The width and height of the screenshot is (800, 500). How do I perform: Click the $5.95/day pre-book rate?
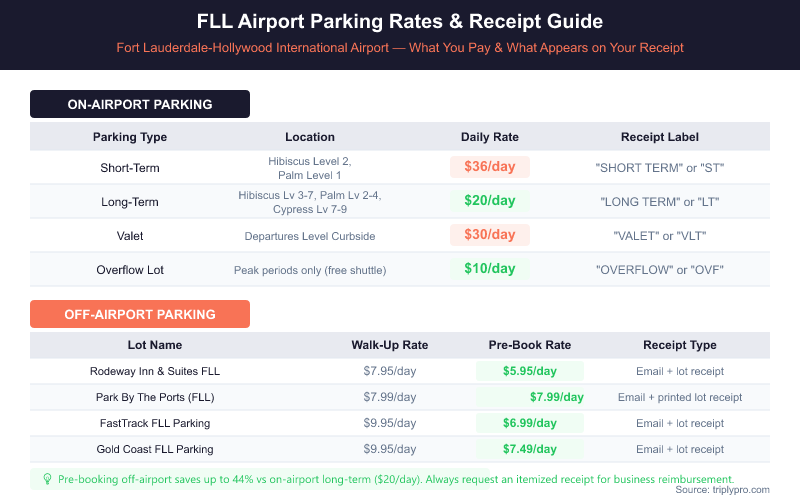click(x=529, y=371)
